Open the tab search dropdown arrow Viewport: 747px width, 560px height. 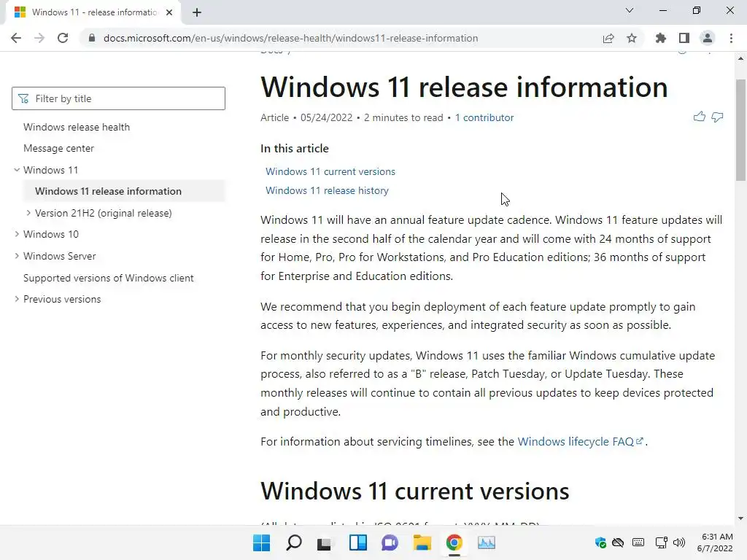tap(630, 10)
